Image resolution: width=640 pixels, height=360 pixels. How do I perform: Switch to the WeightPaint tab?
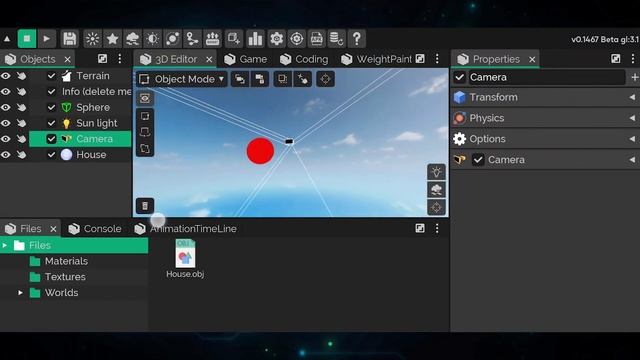tap(377, 59)
